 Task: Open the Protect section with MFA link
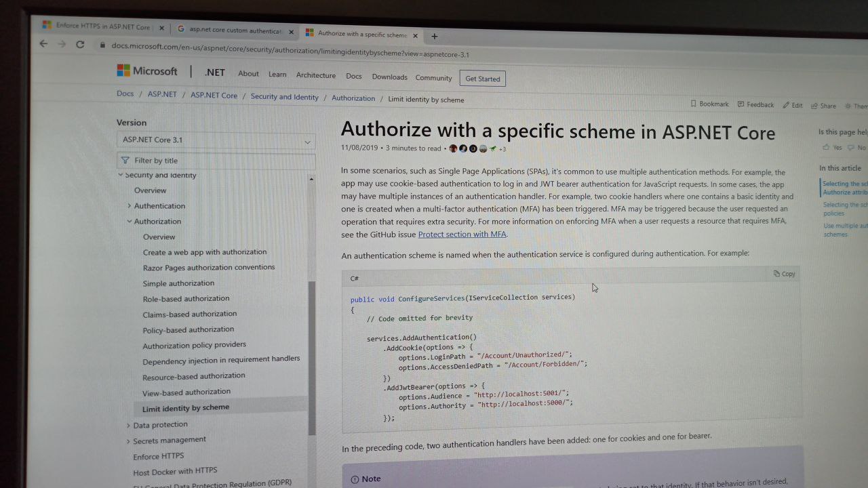pos(462,235)
